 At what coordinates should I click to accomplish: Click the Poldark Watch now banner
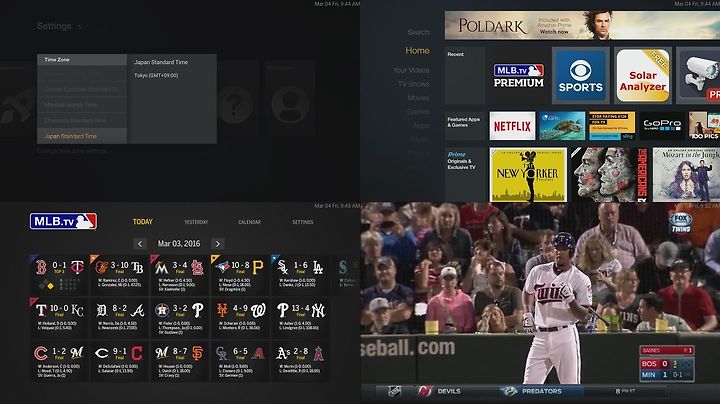582,25
